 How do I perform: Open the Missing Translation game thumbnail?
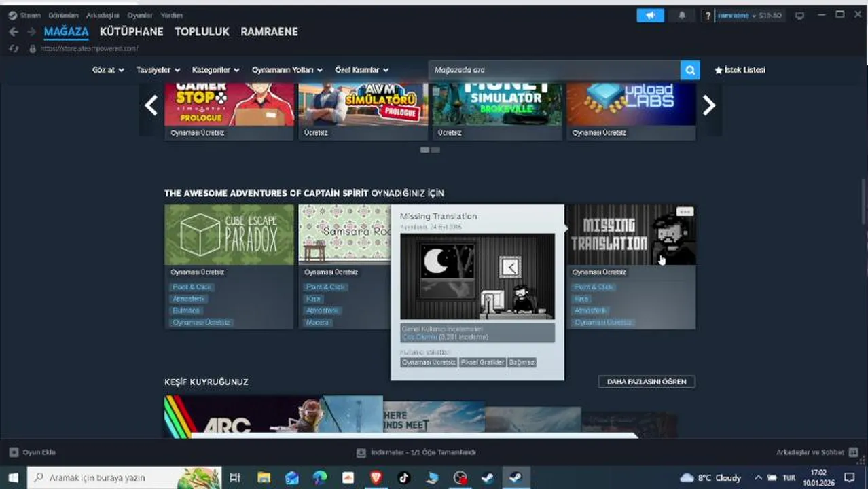(x=631, y=235)
